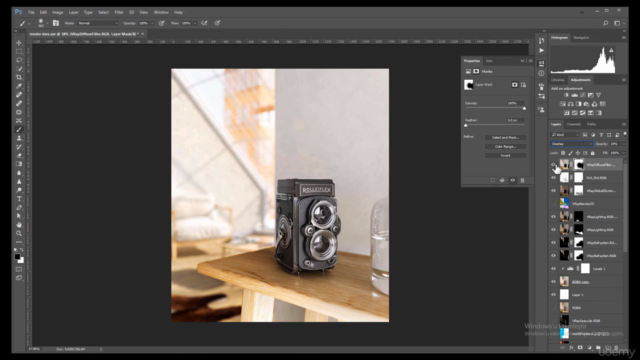Open the Window menu

(x=161, y=12)
